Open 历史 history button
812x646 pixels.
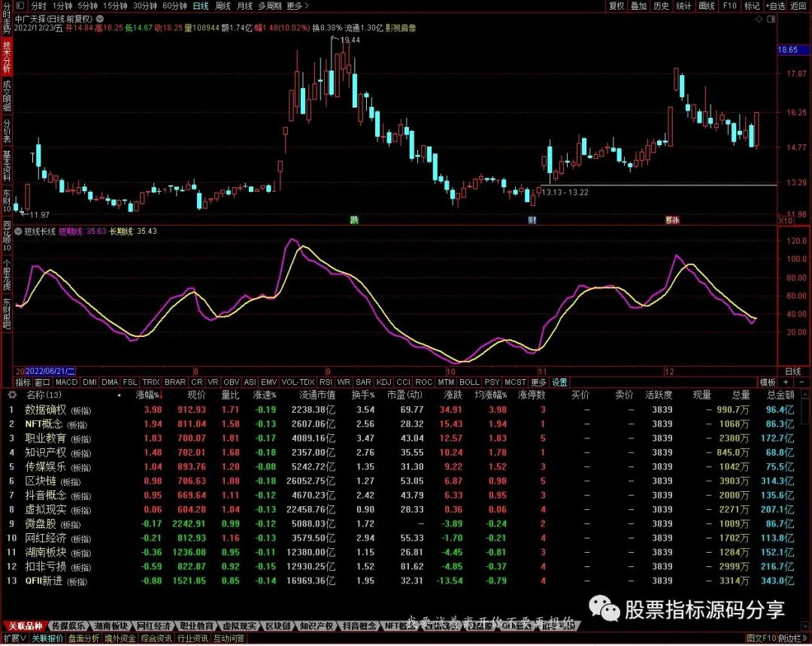[x=662, y=6]
